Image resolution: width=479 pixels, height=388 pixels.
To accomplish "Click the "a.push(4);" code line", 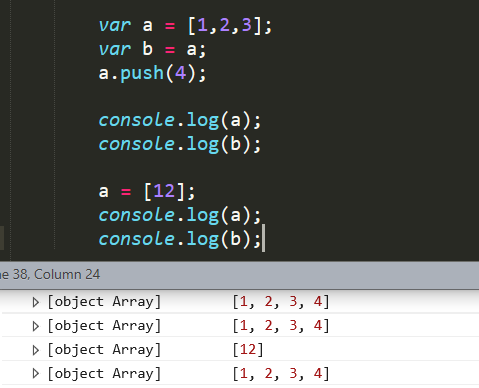I will click(152, 73).
